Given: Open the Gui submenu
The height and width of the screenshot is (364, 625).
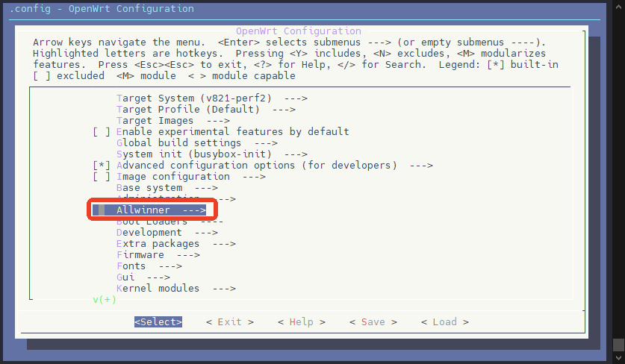Looking at the screenshot, I should click(x=143, y=277).
